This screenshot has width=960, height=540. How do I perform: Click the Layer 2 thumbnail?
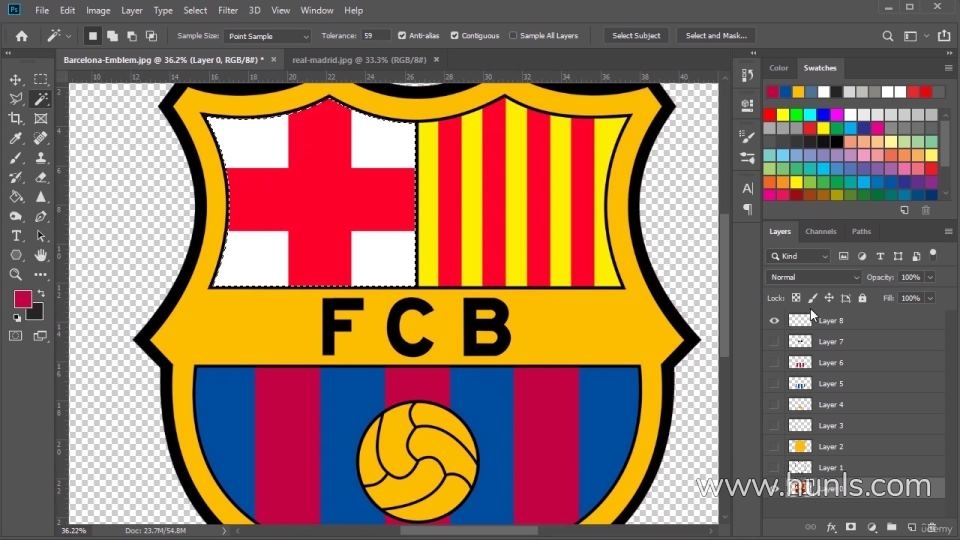800,446
